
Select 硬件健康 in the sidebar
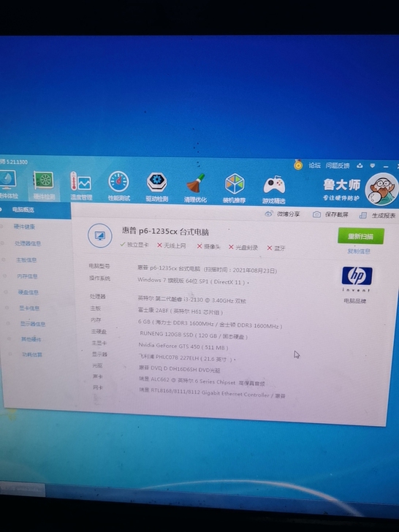24,227
